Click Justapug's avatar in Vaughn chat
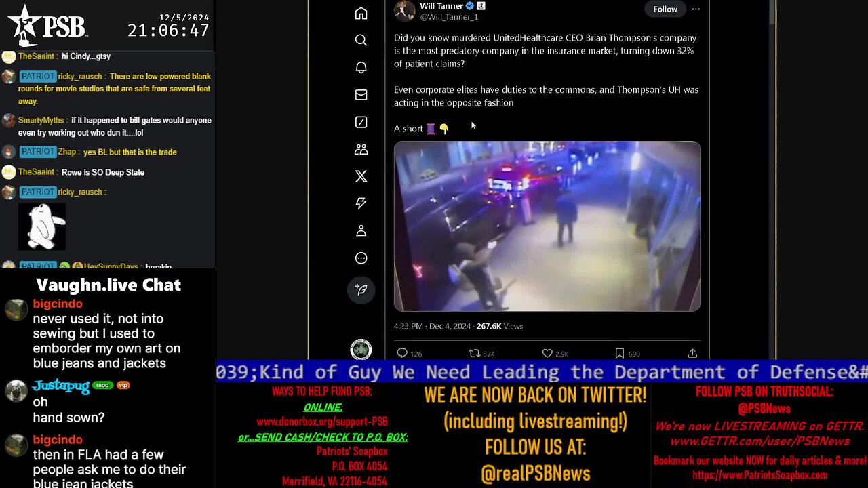The image size is (868, 488). pyautogui.click(x=16, y=391)
